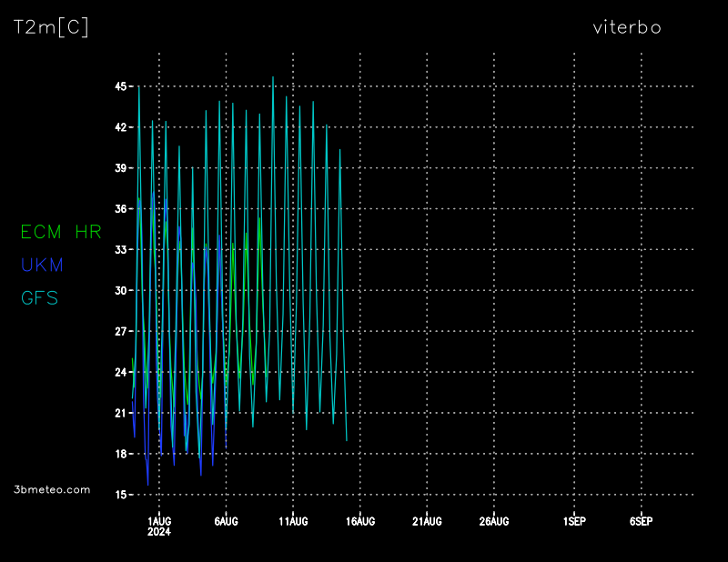Click the GFS legend entry
The width and height of the screenshot is (728, 562).
pos(39,297)
